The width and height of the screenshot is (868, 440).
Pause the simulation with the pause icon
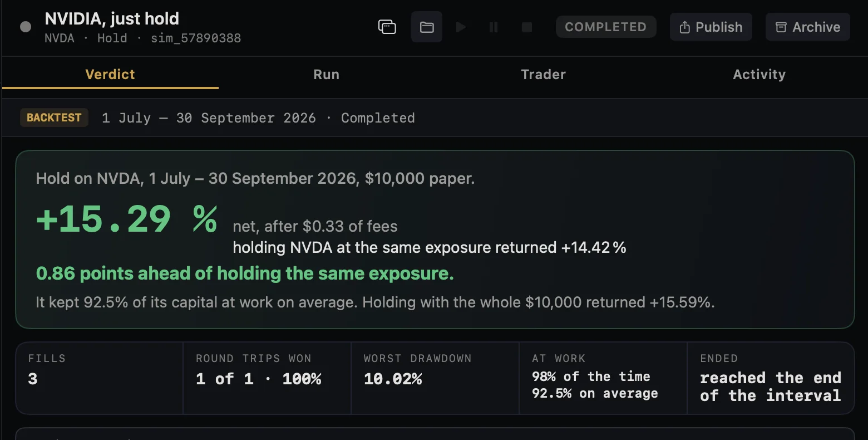pyautogui.click(x=494, y=27)
